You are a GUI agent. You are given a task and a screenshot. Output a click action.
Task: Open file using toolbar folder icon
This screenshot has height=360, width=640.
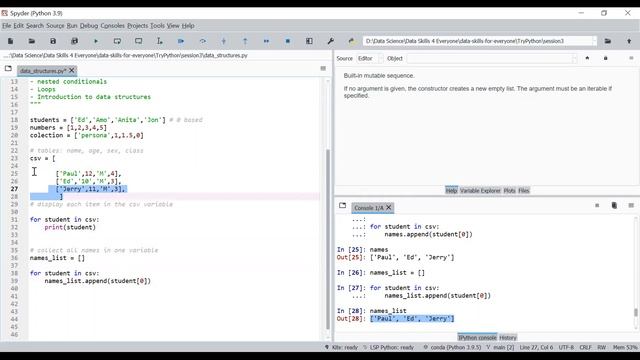pos(32,41)
